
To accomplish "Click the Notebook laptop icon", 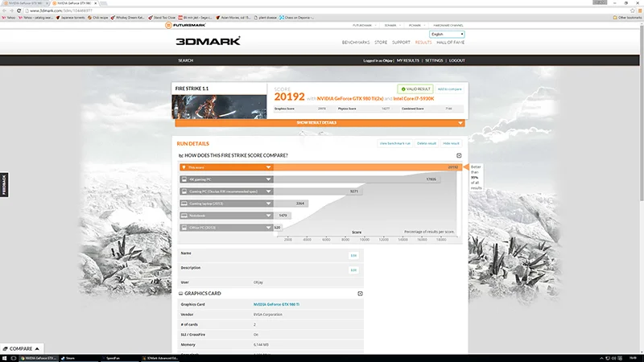I will click(184, 216).
